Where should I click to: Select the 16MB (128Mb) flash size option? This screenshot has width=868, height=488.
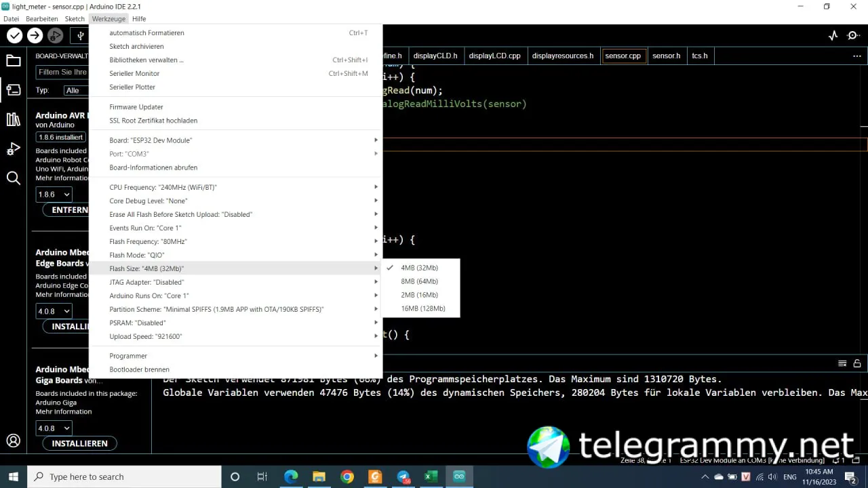421,308
